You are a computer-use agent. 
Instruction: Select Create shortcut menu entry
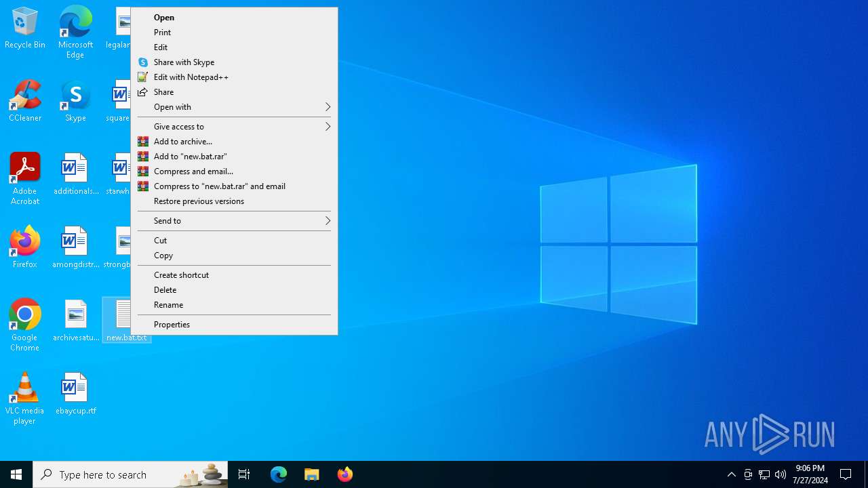[x=234, y=275]
